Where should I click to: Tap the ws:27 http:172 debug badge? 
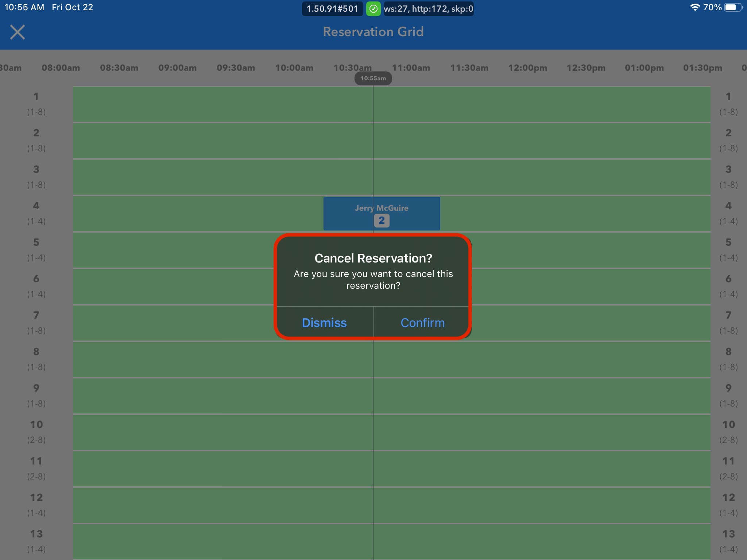coord(428,9)
